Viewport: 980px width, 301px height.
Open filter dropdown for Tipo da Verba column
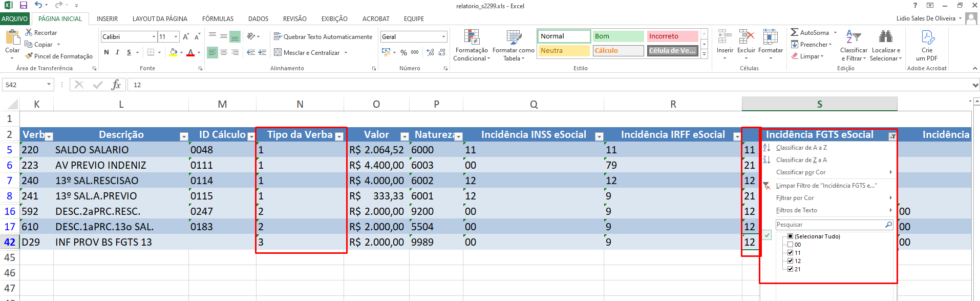point(339,136)
